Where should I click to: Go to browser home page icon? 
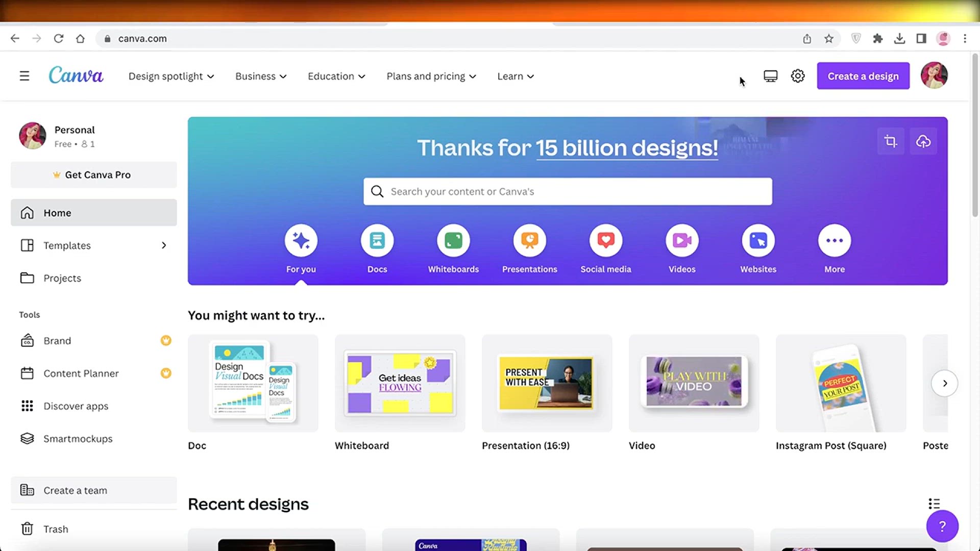(x=80, y=38)
